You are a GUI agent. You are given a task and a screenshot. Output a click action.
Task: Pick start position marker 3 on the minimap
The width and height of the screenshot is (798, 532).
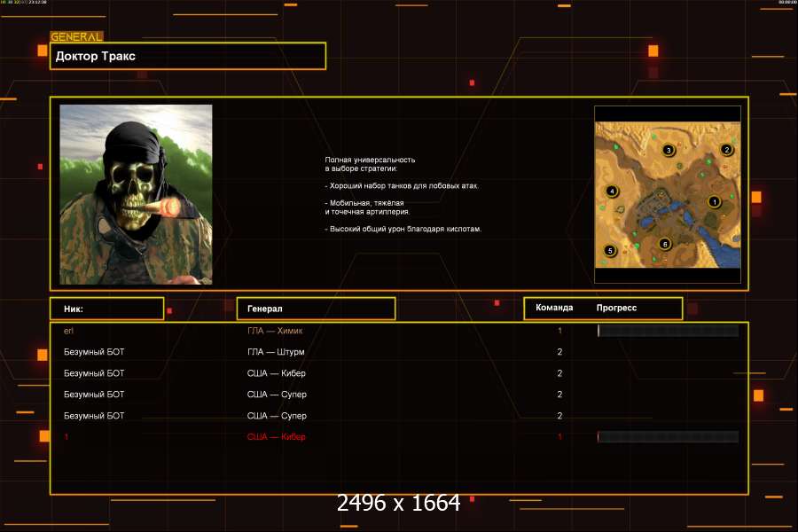[x=669, y=150]
